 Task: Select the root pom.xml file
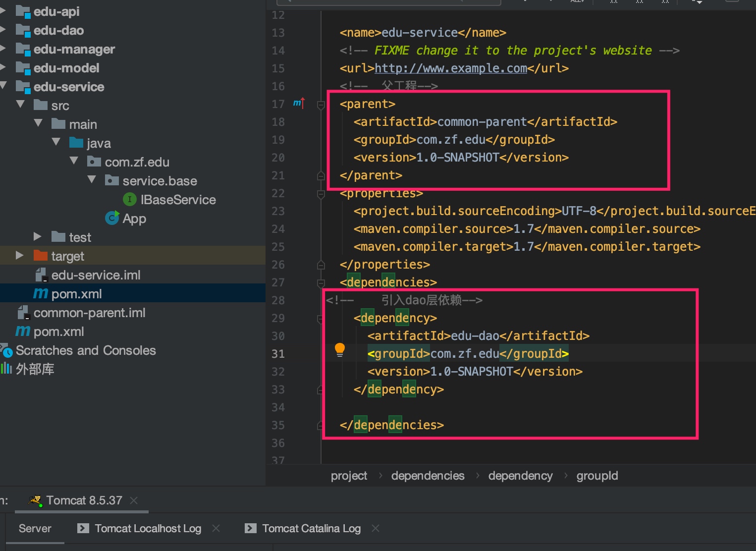click(x=58, y=331)
